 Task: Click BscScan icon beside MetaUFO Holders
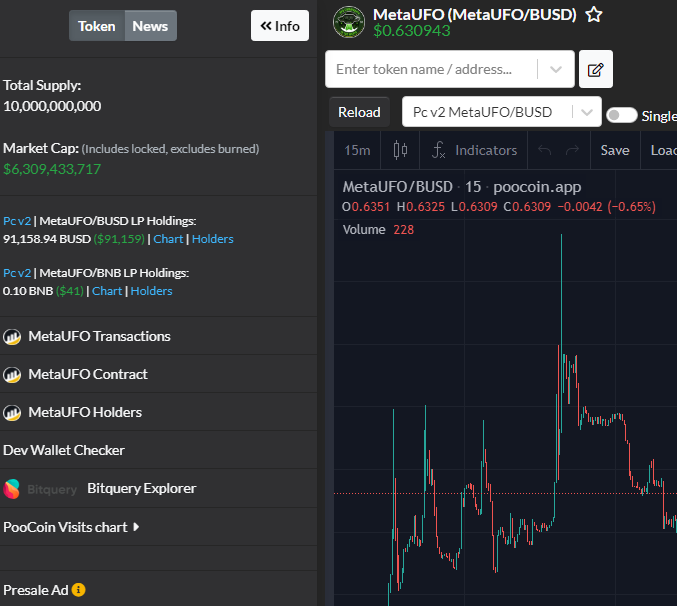coord(12,413)
